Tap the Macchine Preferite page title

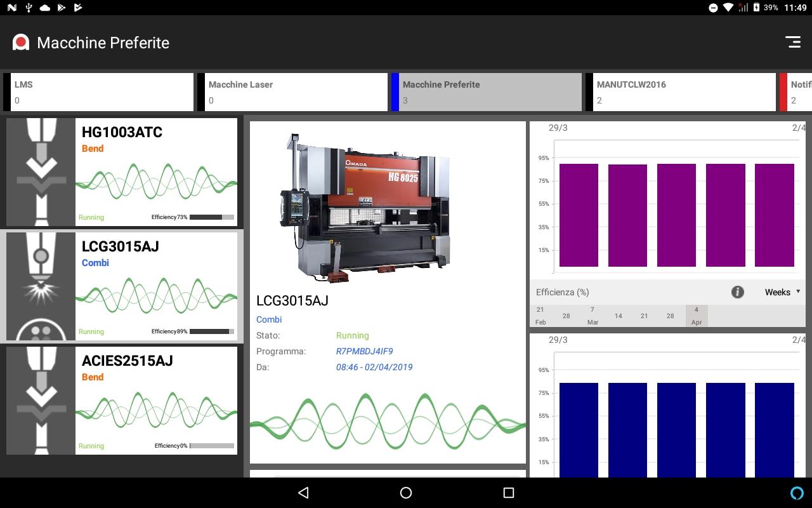pyautogui.click(x=103, y=43)
